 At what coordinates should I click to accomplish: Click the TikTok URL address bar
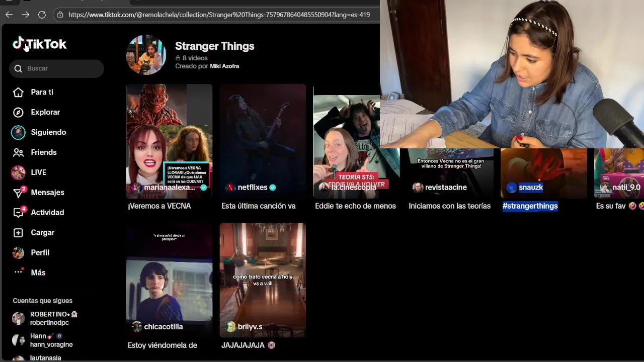click(219, 15)
